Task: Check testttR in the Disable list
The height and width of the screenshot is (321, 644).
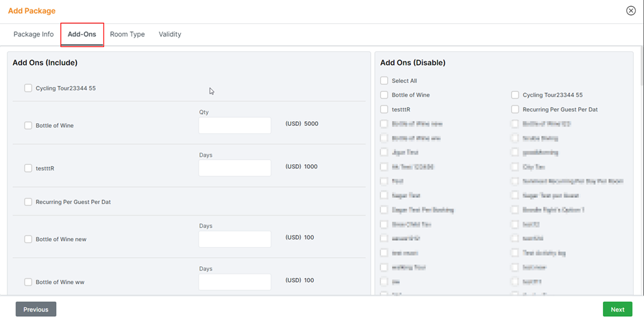Action: [384, 110]
